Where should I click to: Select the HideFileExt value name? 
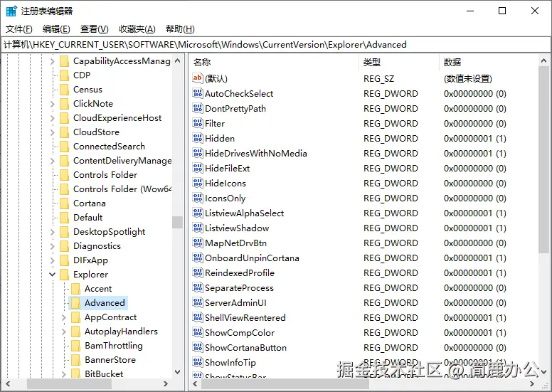228,169
